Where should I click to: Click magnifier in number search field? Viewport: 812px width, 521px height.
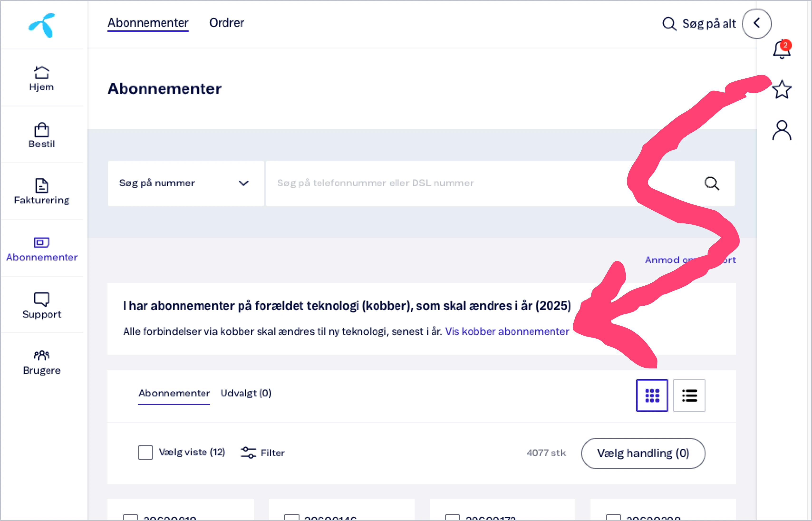coord(711,183)
